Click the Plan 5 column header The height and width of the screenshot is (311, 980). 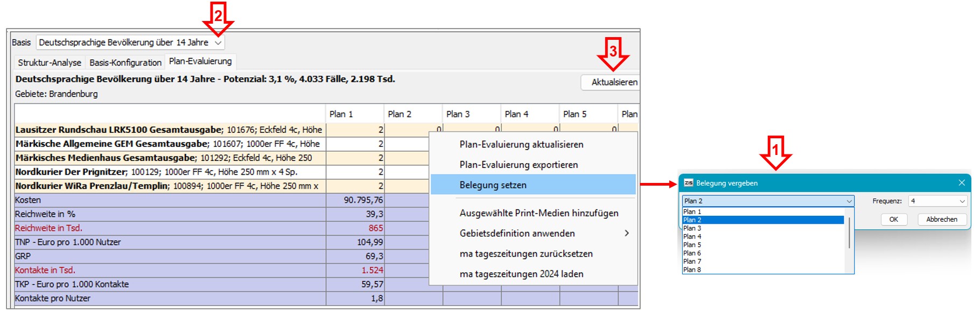click(x=589, y=114)
